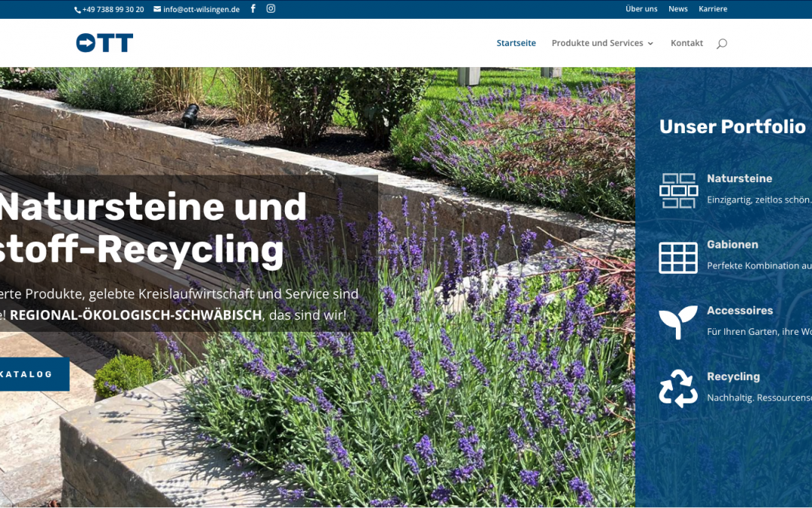Click the text 'Perfekte Kombination'

point(753,266)
